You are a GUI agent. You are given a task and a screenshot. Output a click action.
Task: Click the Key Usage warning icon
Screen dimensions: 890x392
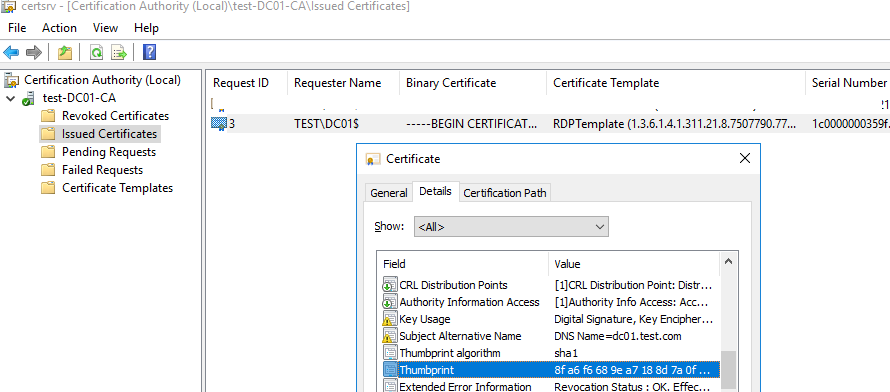390,319
